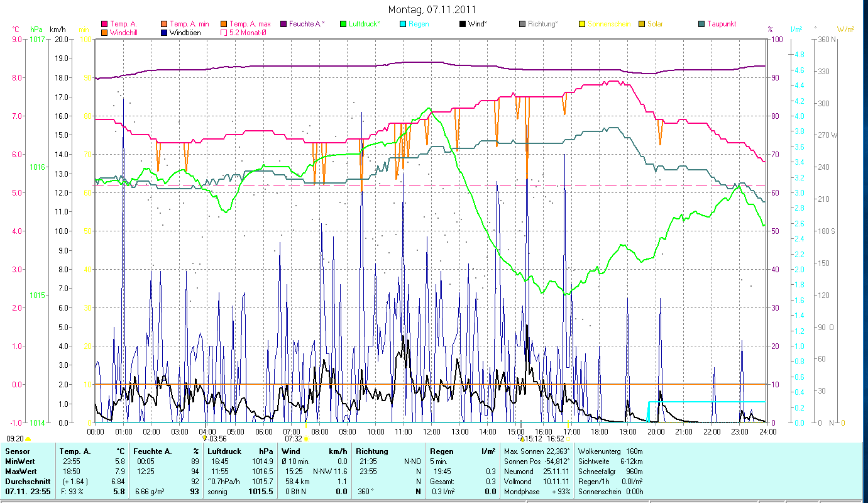Image resolution: width=868 pixels, height=503 pixels.
Task: Click the chart title Montag, 07.11.2011
Action: [432, 9]
